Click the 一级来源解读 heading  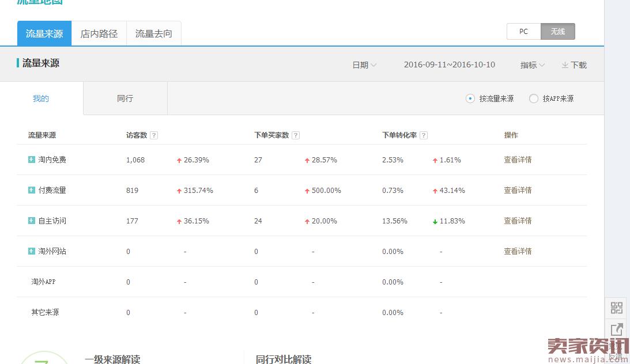[112, 359]
